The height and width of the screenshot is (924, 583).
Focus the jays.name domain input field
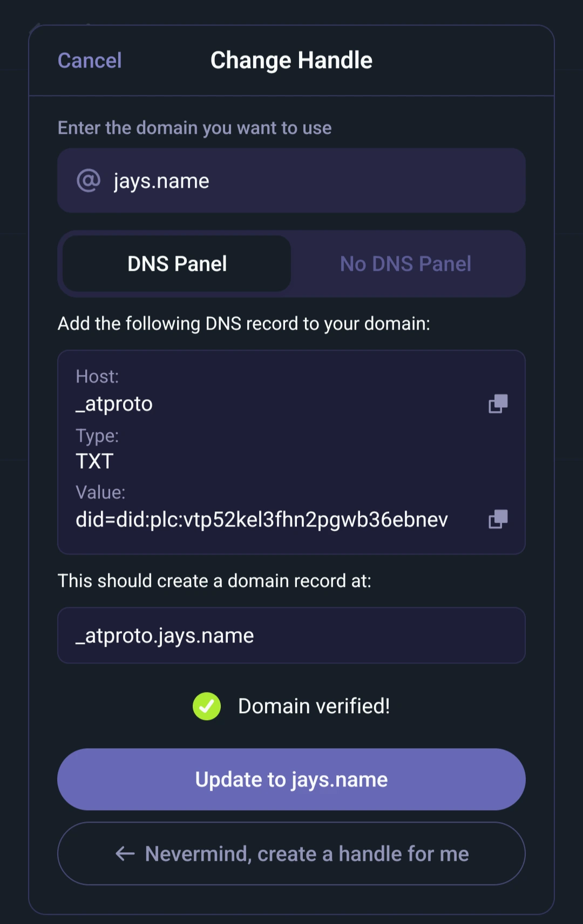pyautogui.click(x=313, y=181)
